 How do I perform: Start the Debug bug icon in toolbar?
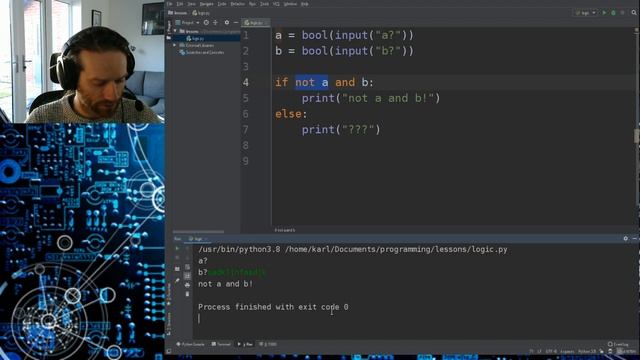tap(613, 13)
